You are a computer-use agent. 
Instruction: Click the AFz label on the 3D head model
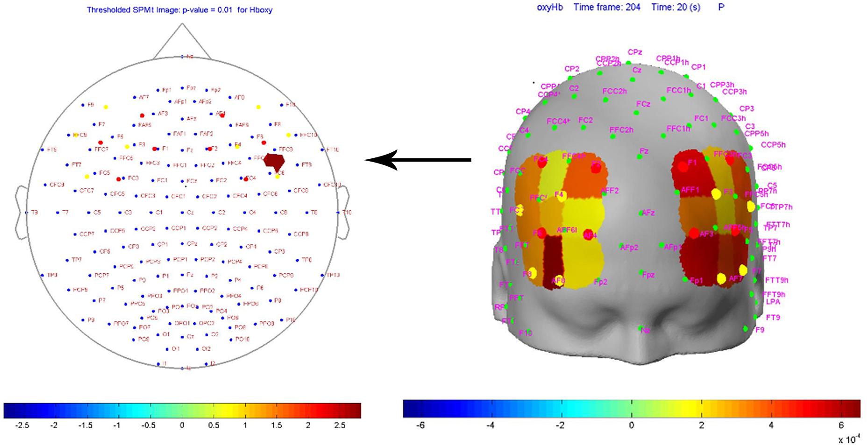coord(648,213)
